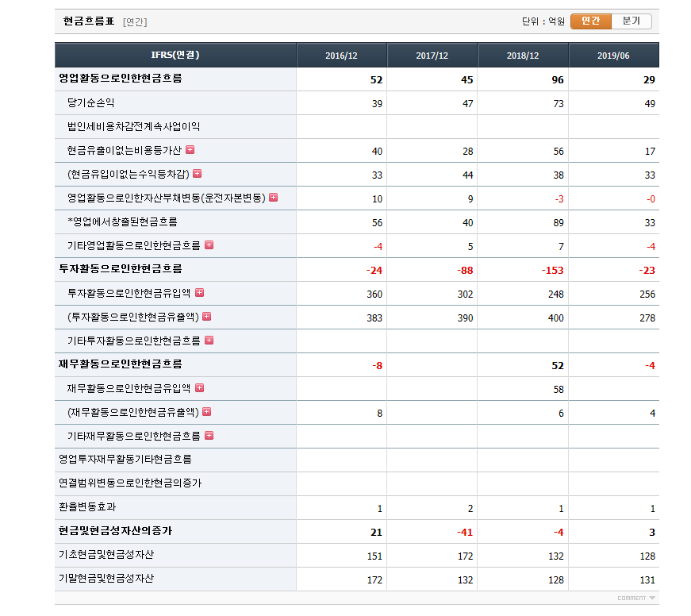Select the 재무활동으로인한현금흐름 row label
This screenshot has height=616, width=691.
(121, 364)
